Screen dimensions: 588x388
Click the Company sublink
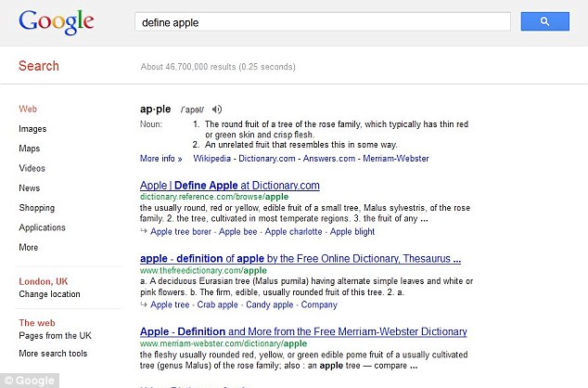click(x=319, y=304)
